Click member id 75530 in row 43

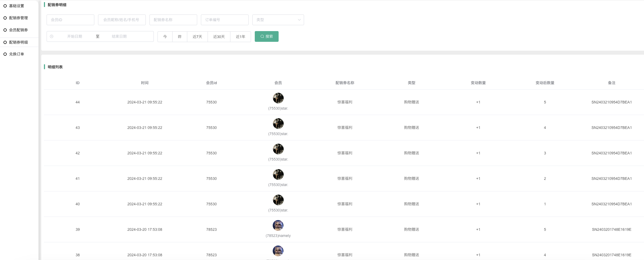211,128
